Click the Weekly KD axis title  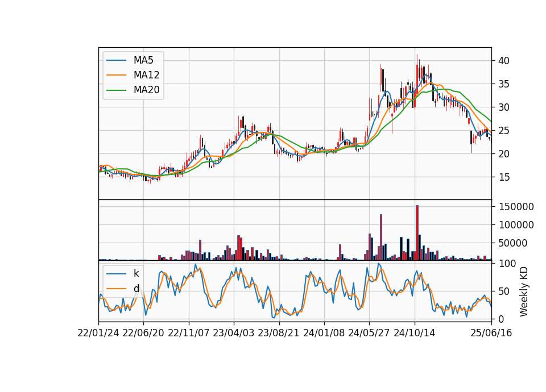(x=524, y=291)
